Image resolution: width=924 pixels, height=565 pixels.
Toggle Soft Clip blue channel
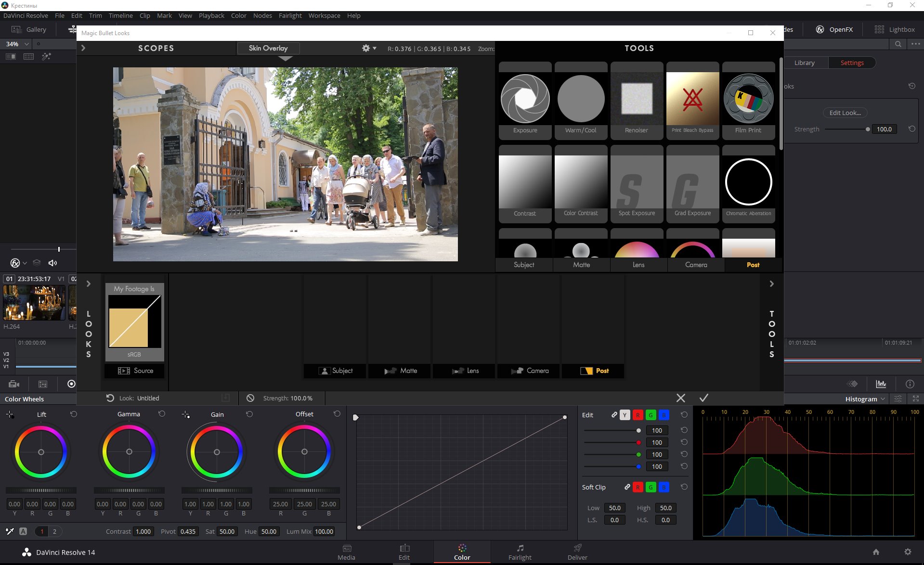pyautogui.click(x=664, y=487)
